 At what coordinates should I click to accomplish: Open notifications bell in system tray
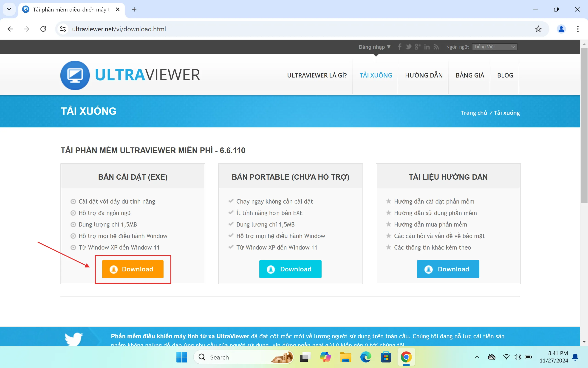[x=575, y=357]
